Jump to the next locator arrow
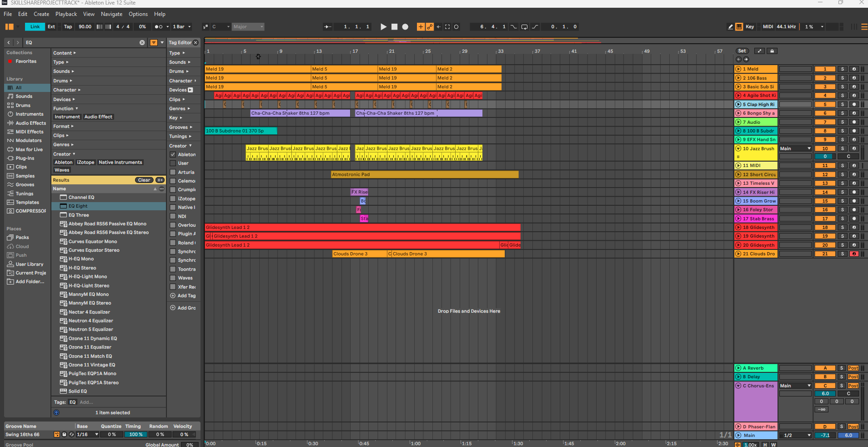 coord(746,59)
